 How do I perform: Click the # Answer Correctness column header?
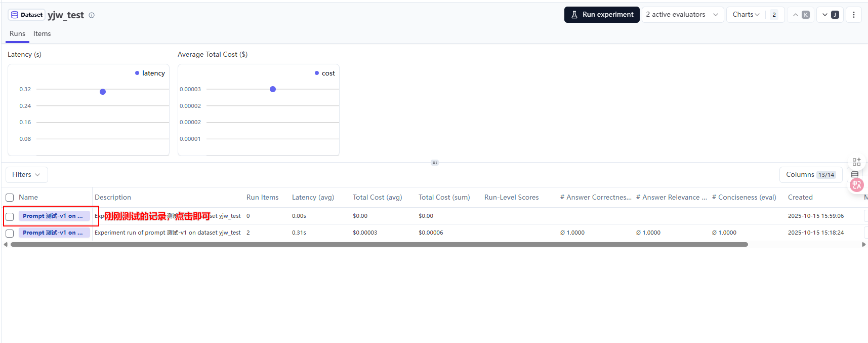596,197
